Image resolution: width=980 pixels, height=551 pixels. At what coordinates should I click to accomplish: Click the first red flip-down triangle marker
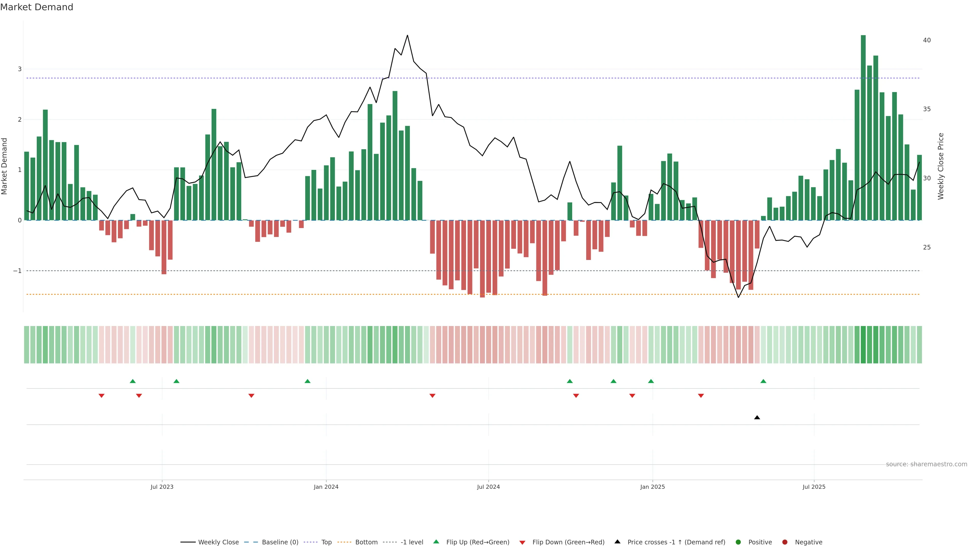point(102,396)
